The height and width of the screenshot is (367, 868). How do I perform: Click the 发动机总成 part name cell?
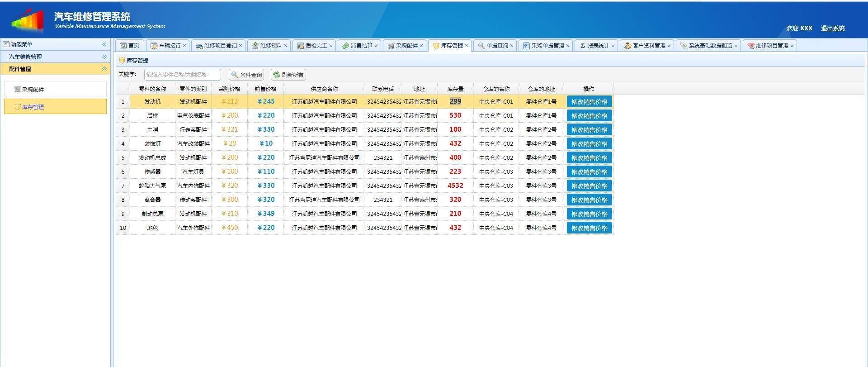click(x=152, y=158)
